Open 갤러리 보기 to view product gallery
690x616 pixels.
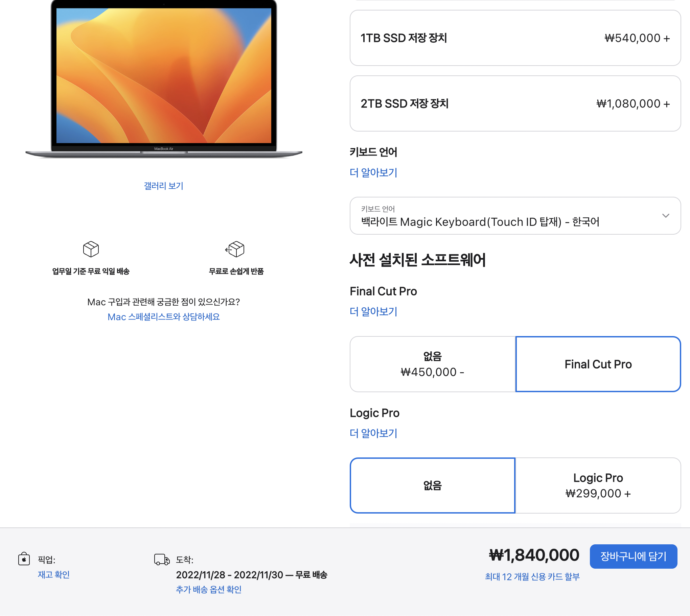tap(163, 186)
